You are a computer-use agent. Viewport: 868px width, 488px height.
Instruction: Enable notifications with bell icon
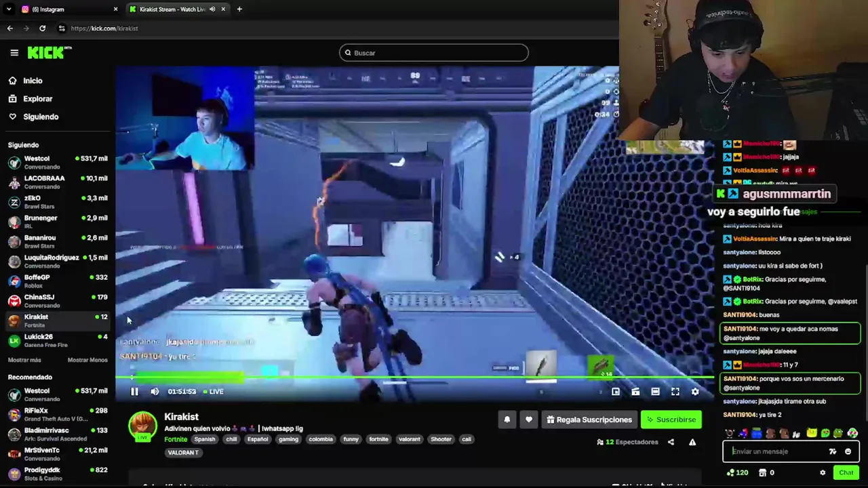[507, 420]
